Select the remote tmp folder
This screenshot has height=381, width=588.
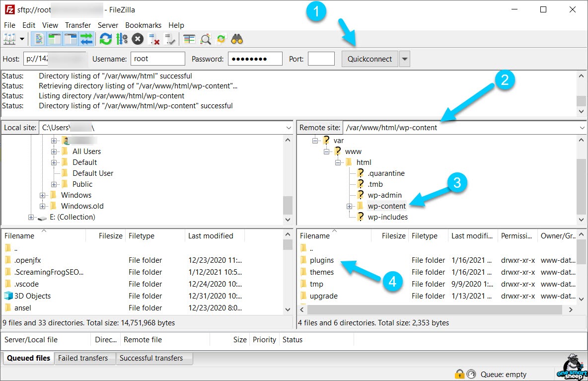click(x=316, y=284)
